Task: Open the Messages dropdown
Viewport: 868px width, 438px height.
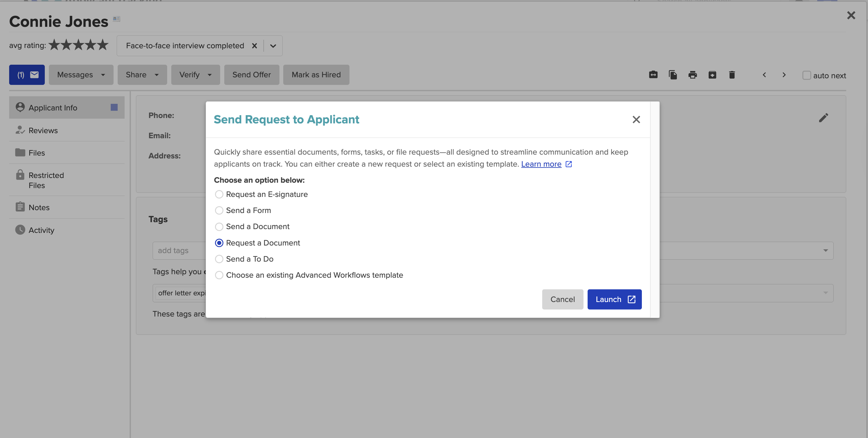Action: click(x=81, y=74)
